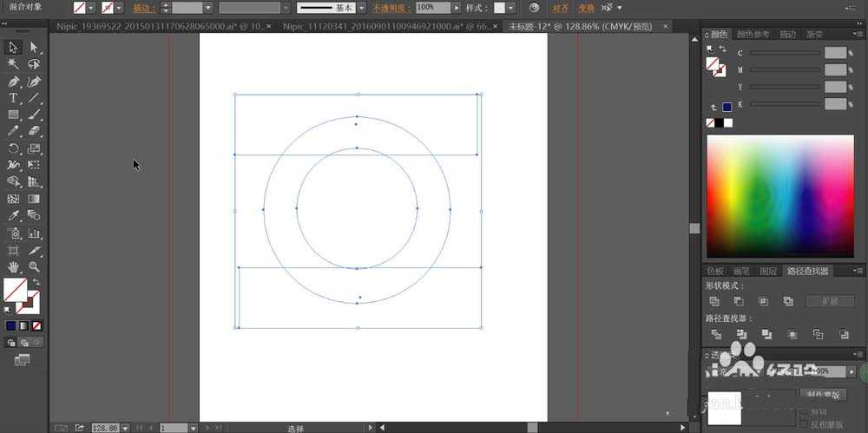The height and width of the screenshot is (433, 868).
Task: Toggle the 剪切 (Clip) checkbox
Action: [x=803, y=412]
